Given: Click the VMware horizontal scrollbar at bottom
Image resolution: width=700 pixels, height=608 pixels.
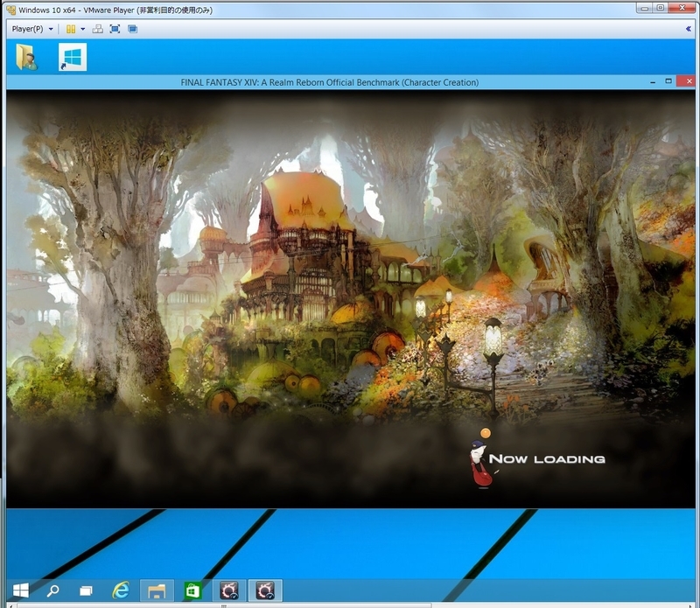Looking at the screenshot, I should 224,605.
